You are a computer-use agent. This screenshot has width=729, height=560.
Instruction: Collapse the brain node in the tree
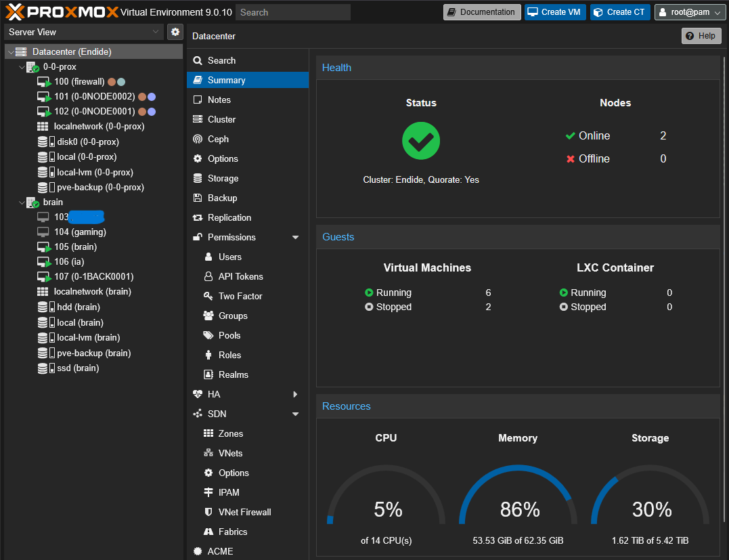pos(22,202)
